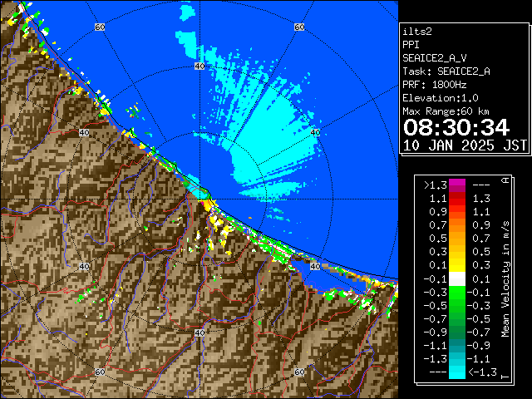This screenshot has width=532, height=399.
Task: Click the 40 km label due south of radar
Action: click(x=199, y=332)
